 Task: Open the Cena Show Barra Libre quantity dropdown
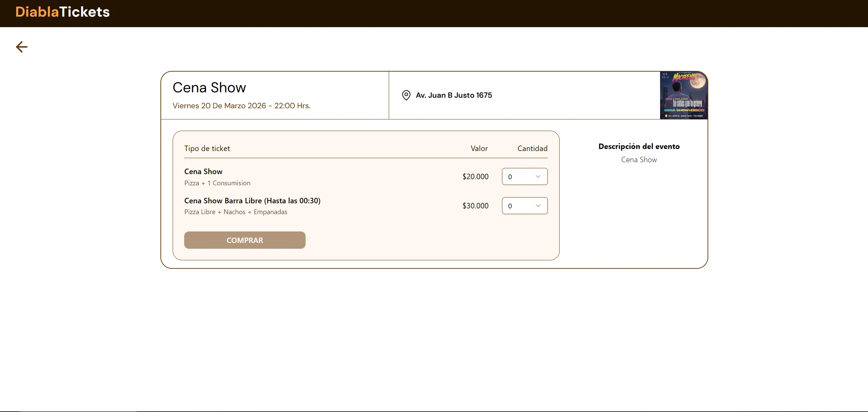[524, 206]
